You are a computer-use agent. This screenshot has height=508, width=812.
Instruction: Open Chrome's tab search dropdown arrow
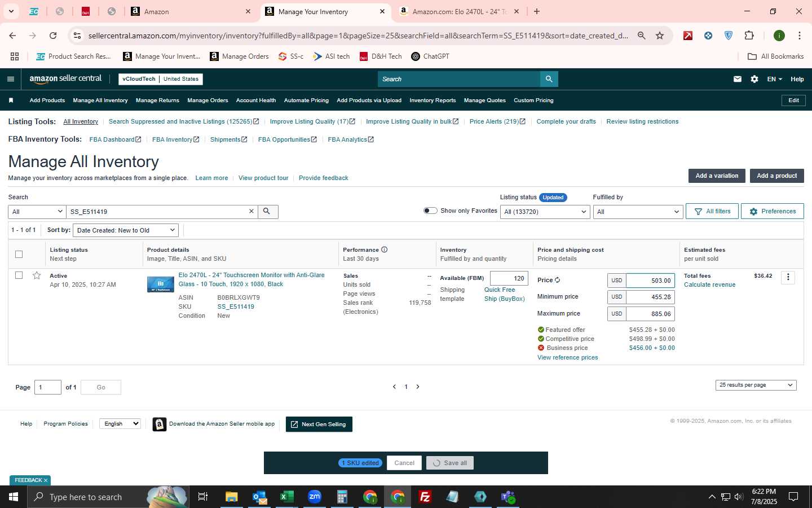[11, 11]
